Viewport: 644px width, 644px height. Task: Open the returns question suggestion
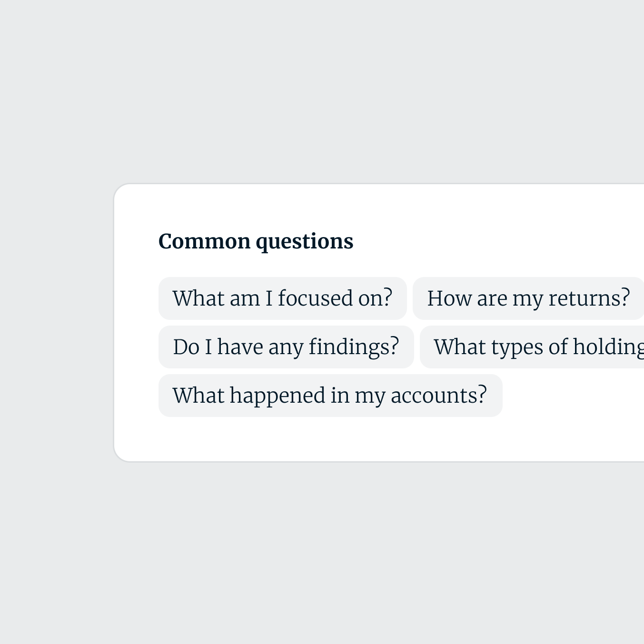tap(528, 298)
